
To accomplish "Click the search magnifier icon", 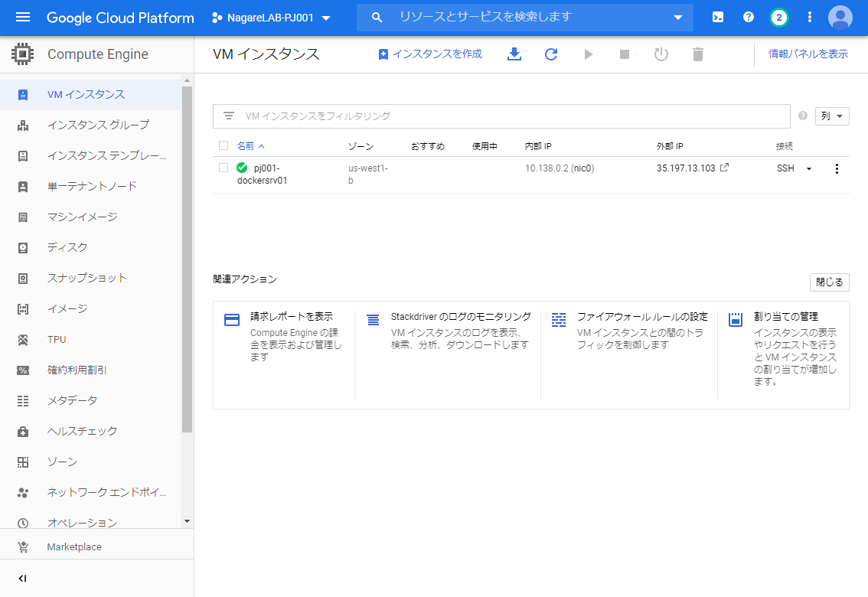I will pyautogui.click(x=377, y=17).
